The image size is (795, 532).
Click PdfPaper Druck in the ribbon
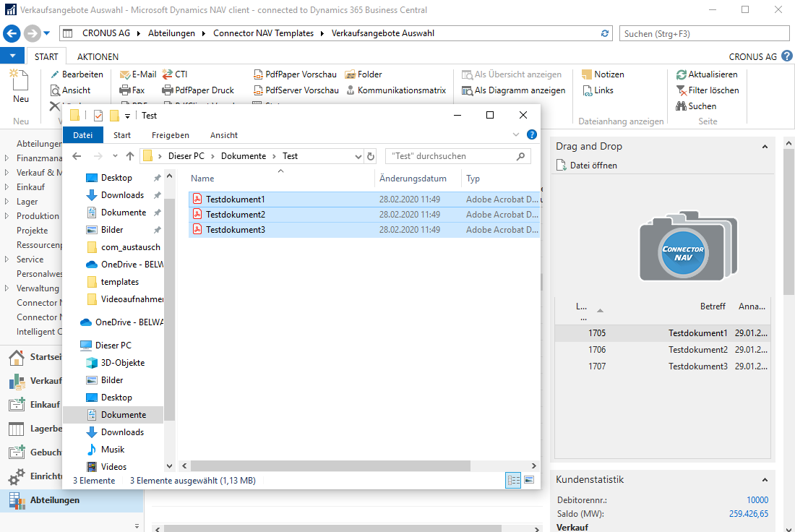(x=198, y=90)
